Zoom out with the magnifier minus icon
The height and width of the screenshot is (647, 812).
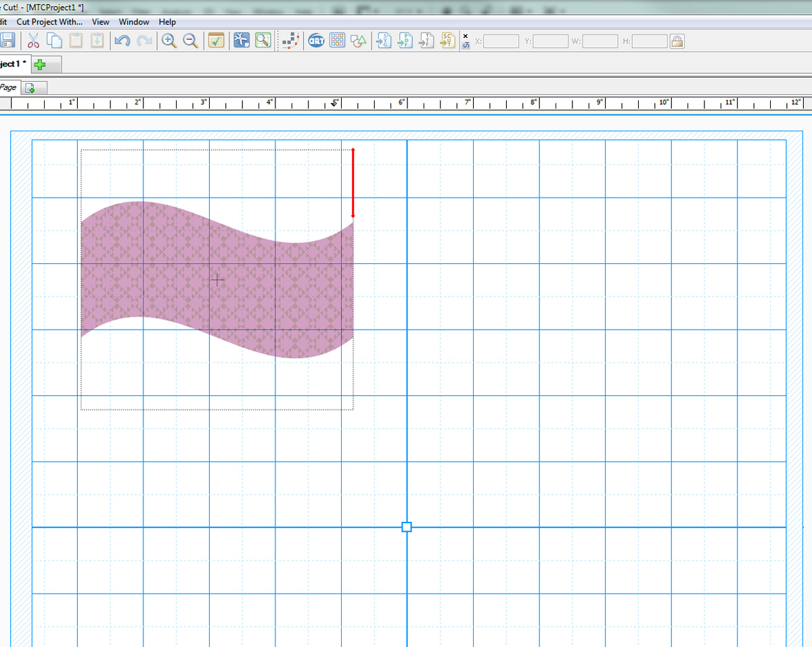[x=191, y=41]
